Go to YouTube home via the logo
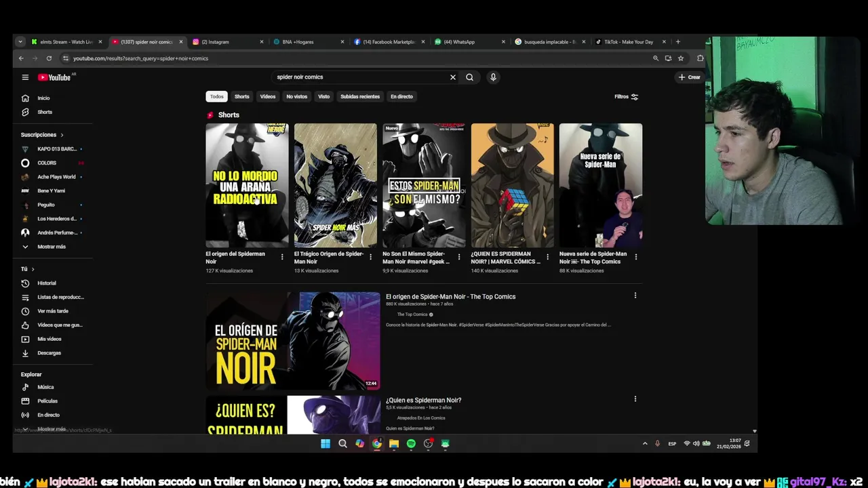The image size is (868, 488). pos(55,77)
